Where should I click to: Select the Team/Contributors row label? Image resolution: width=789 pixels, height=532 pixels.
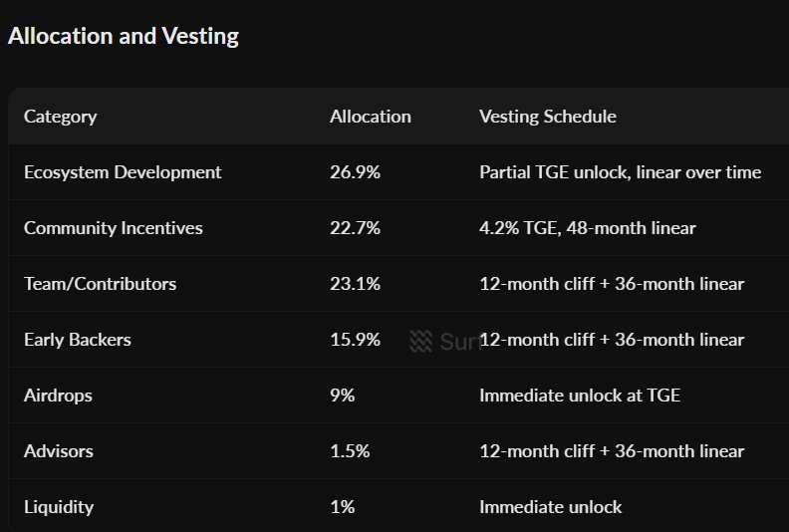click(x=100, y=284)
